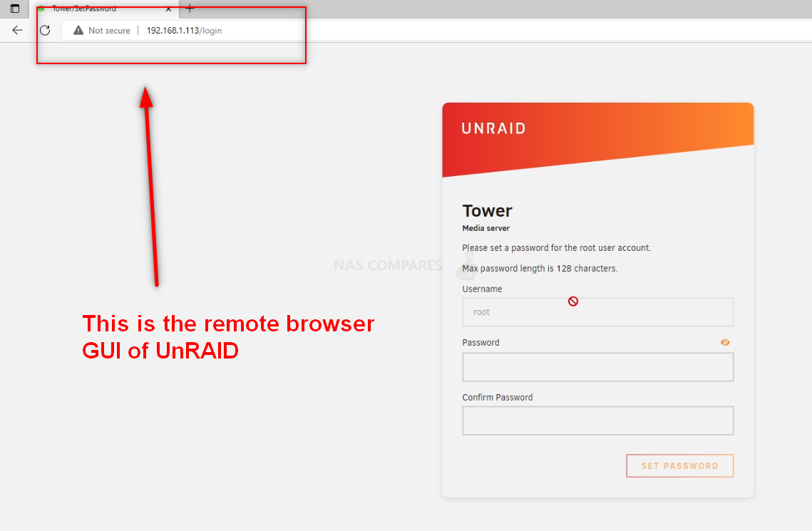Focus the Password input field
The height and width of the screenshot is (531, 812).
pyautogui.click(x=597, y=367)
